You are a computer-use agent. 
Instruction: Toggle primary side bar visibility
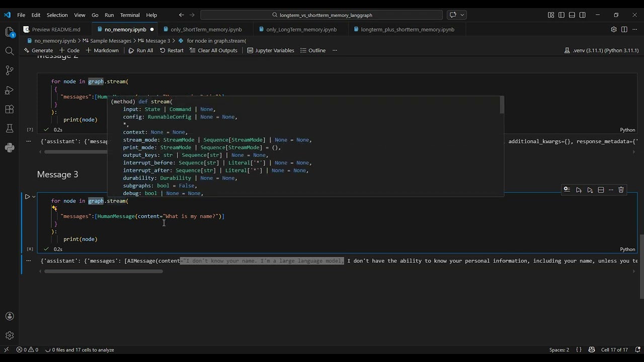coord(561,15)
